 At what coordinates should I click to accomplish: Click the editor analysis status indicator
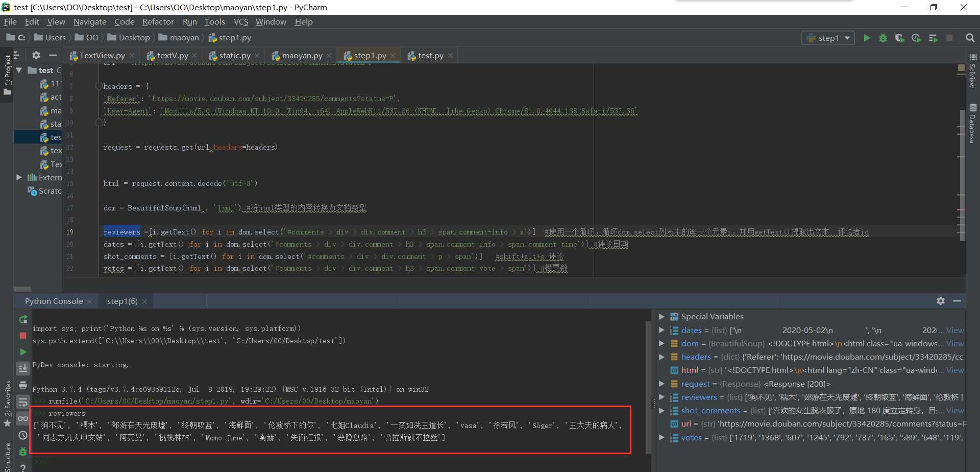click(961, 67)
